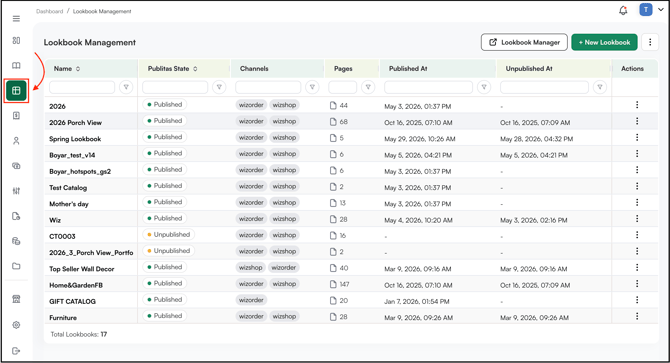Click the logout icon in sidebar
670x363 pixels.
click(x=16, y=351)
